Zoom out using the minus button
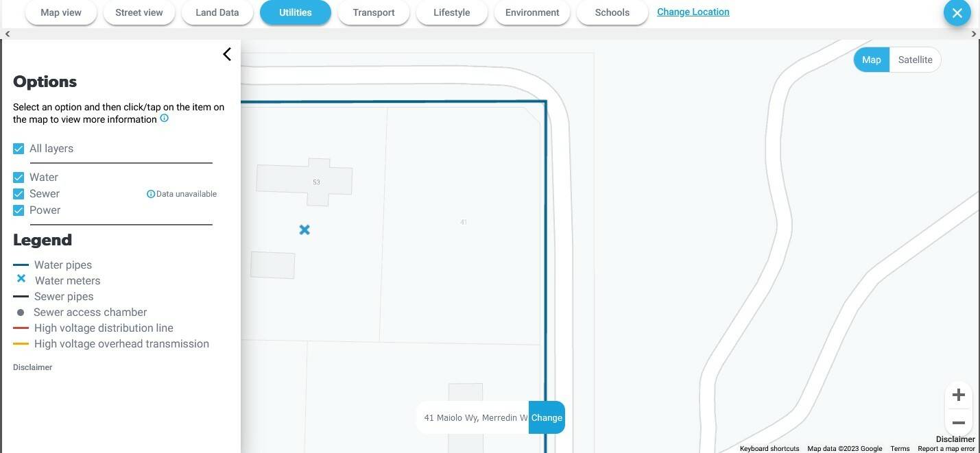980x453 pixels. click(x=958, y=423)
